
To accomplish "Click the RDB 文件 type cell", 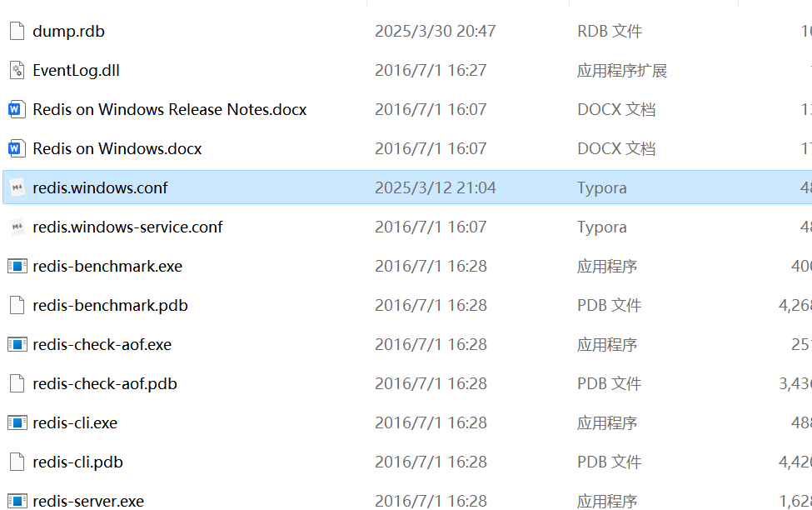I will pyautogui.click(x=610, y=31).
